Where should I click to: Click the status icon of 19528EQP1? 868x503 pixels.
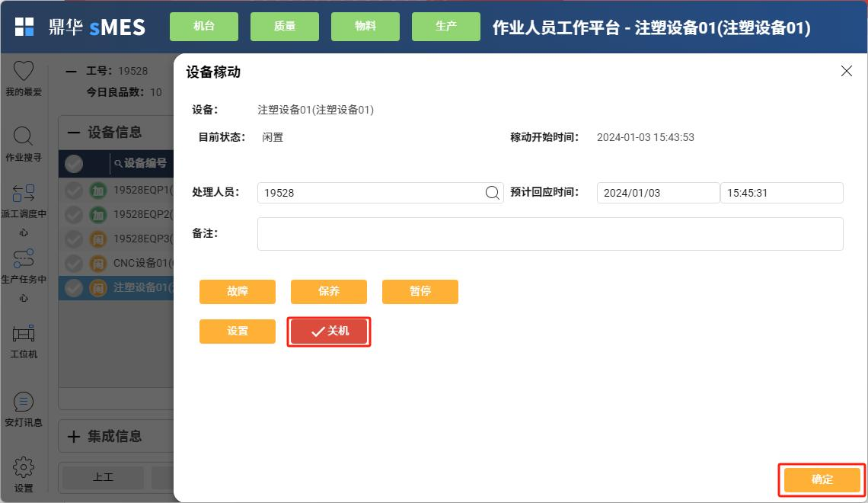[98, 191]
